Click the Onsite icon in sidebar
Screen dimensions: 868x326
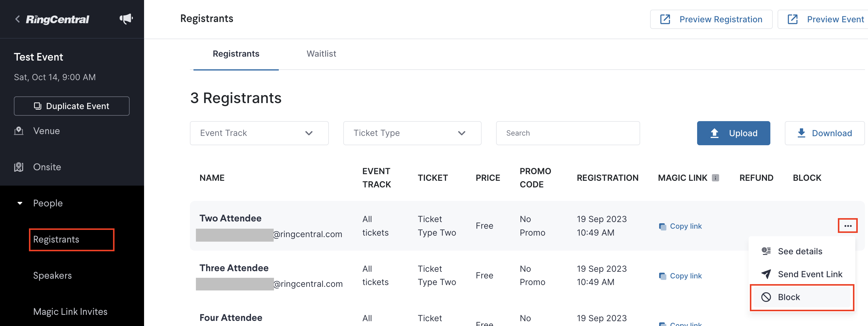pyautogui.click(x=19, y=167)
